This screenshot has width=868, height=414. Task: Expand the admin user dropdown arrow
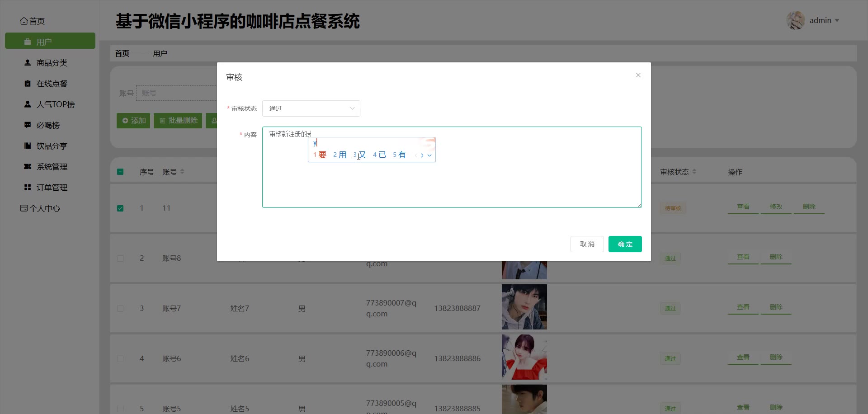click(837, 20)
